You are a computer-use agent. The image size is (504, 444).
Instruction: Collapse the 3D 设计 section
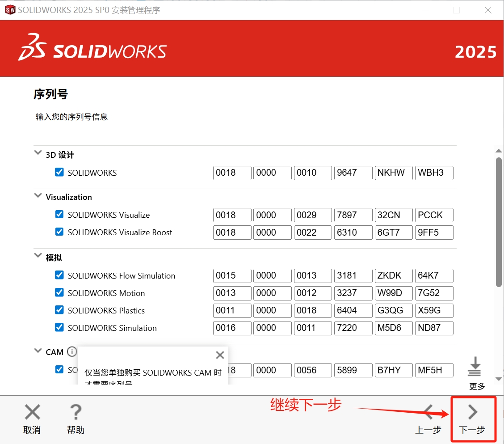[x=38, y=152]
